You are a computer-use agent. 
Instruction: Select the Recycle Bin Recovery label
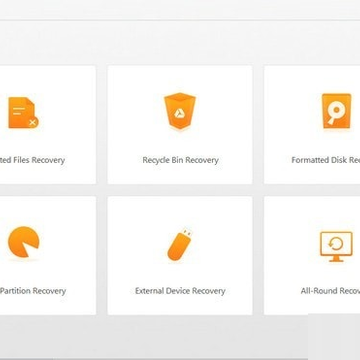(x=180, y=160)
